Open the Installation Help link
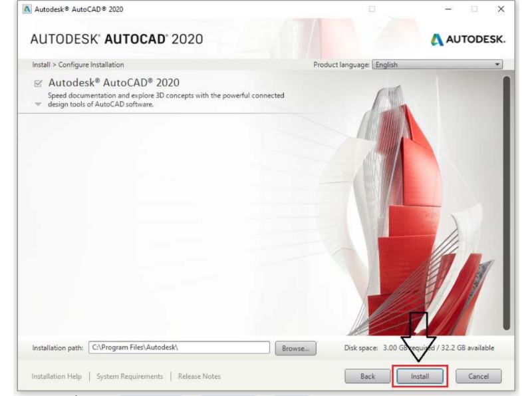Viewport: 532px width, 396px height. click(x=57, y=376)
